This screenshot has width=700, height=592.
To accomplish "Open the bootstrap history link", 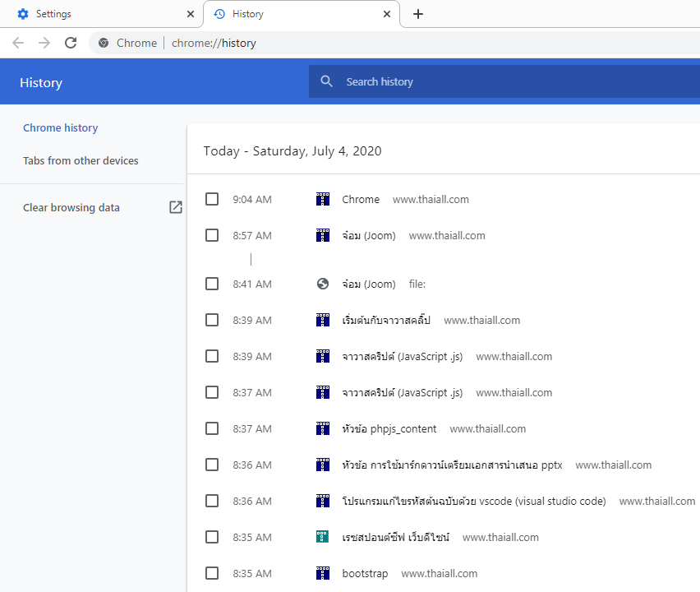I will [x=365, y=573].
